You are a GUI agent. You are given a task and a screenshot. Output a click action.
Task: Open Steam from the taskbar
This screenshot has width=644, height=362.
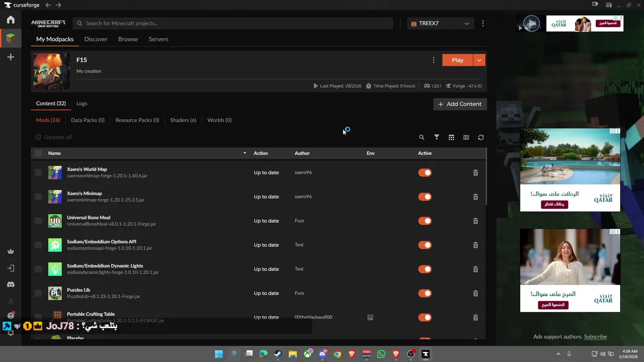pyautogui.click(x=278, y=354)
